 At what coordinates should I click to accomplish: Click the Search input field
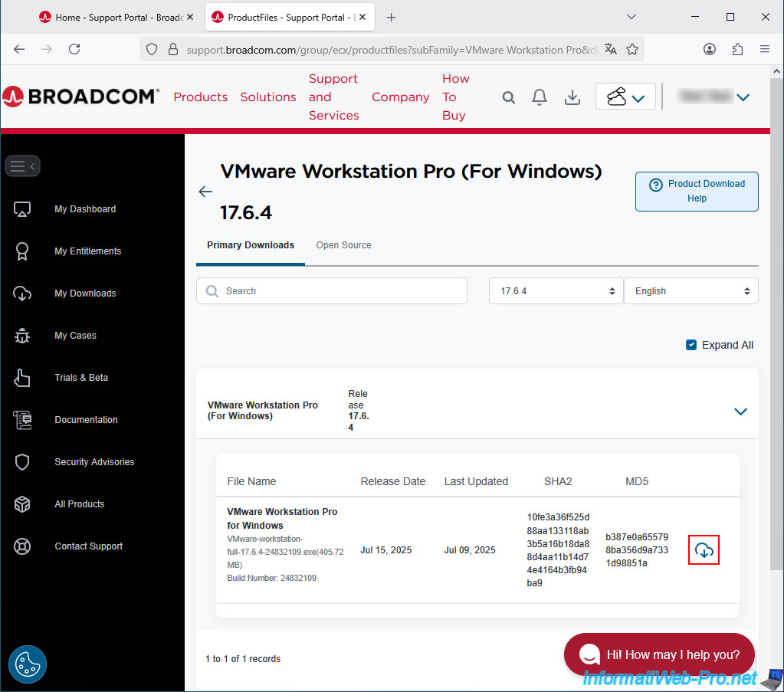point(332,291)
